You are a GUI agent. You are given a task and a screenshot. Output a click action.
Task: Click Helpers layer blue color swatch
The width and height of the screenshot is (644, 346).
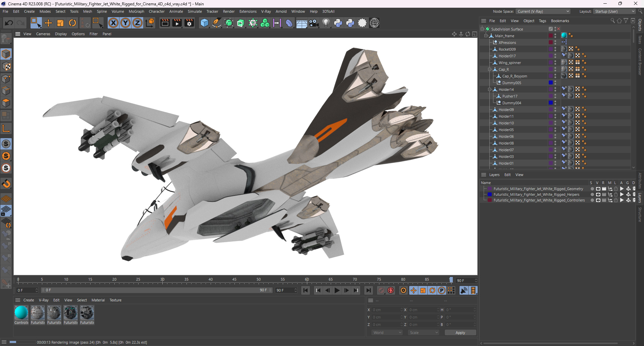click(x=490, y=194)
